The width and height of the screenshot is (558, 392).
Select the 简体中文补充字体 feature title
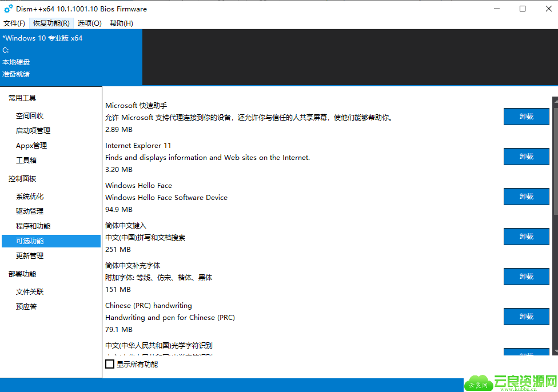click(x=133, y=265)
